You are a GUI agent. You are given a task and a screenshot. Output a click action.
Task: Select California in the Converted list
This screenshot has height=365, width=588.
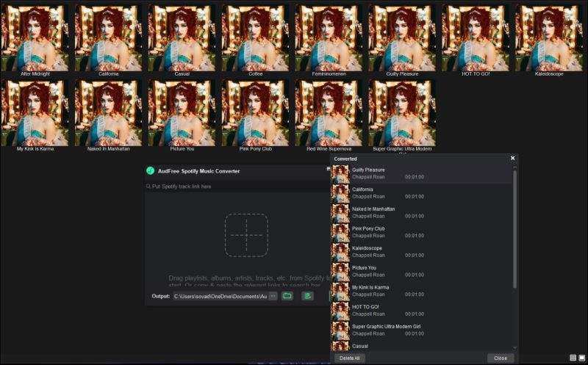(x=421, y=193)
